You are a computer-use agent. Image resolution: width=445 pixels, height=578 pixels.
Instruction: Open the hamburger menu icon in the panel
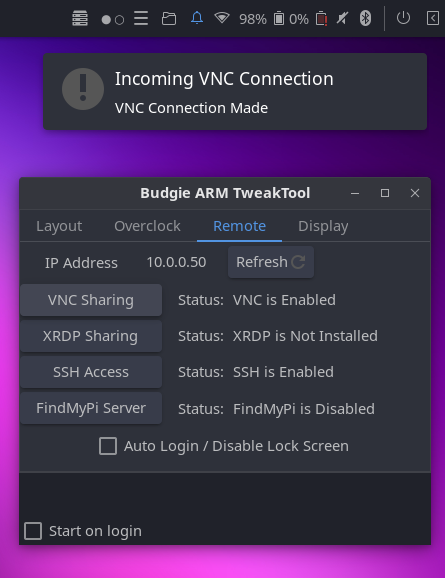click(x=141, y=18)
